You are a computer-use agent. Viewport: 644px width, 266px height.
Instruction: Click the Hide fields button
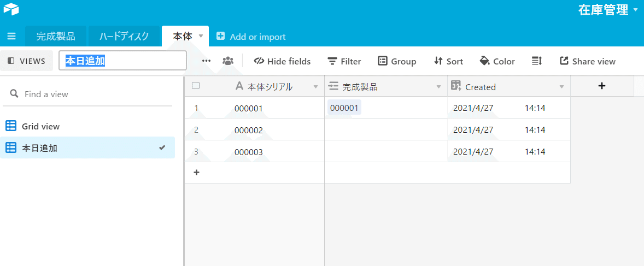click(282, 61)
